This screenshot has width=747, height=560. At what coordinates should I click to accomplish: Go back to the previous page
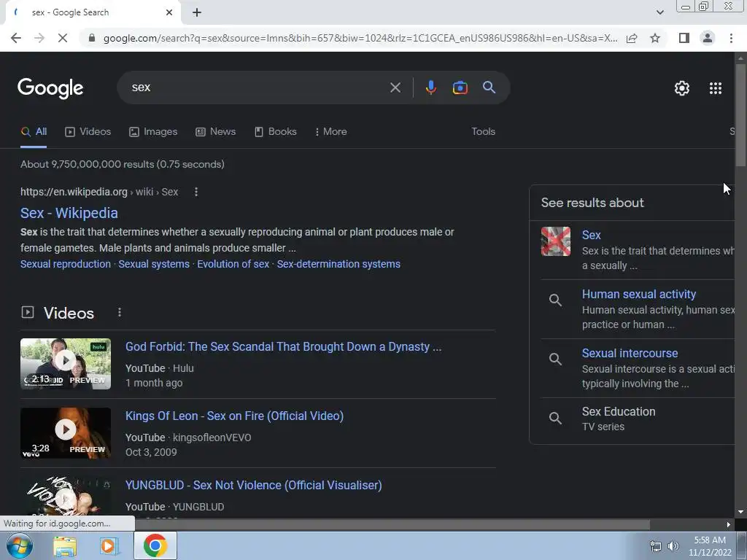16,38
